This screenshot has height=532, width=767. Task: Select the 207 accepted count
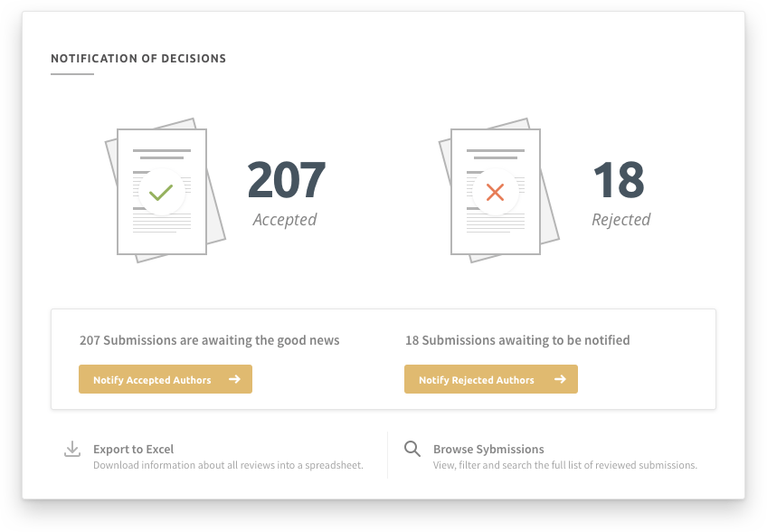click(x=286, y=180)
